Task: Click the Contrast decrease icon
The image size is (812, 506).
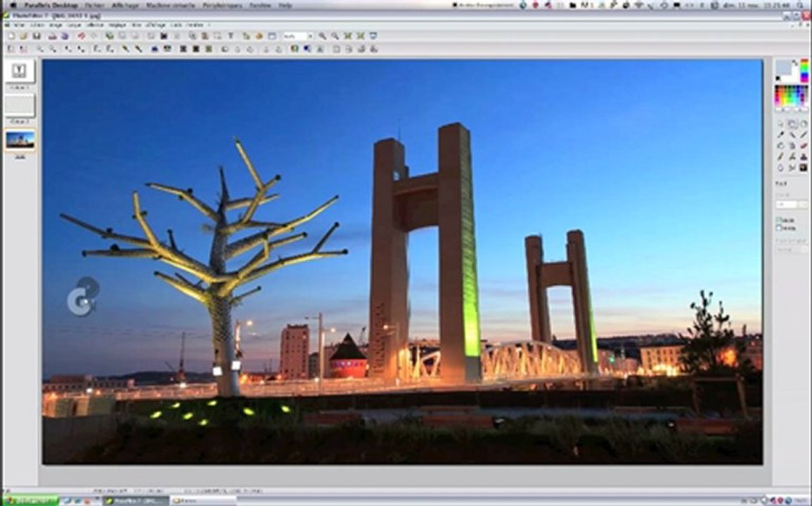Action: [68, 49]
